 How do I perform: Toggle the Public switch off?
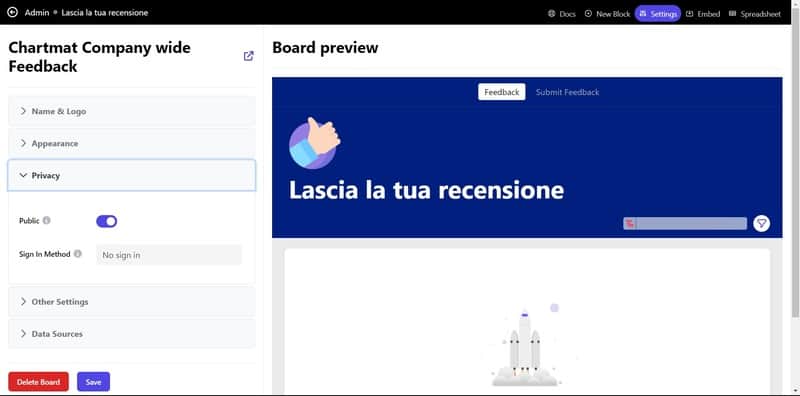click(107, 221)
